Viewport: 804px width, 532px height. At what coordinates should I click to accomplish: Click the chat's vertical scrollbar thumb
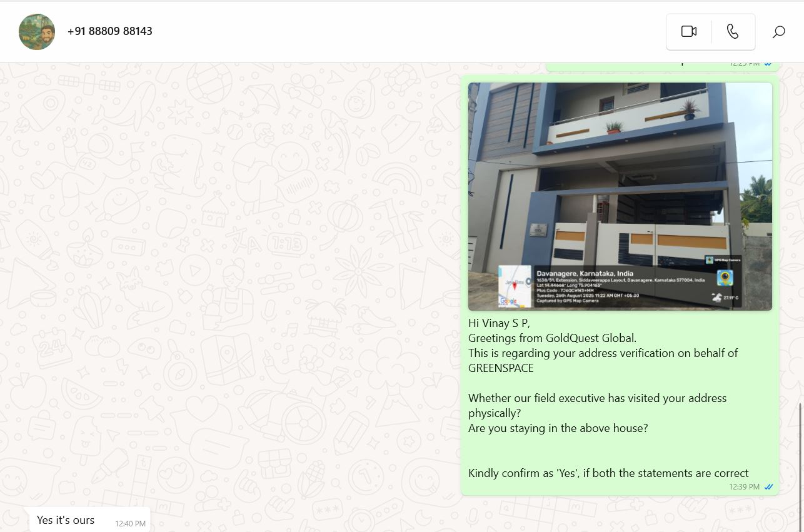[801, 466]
